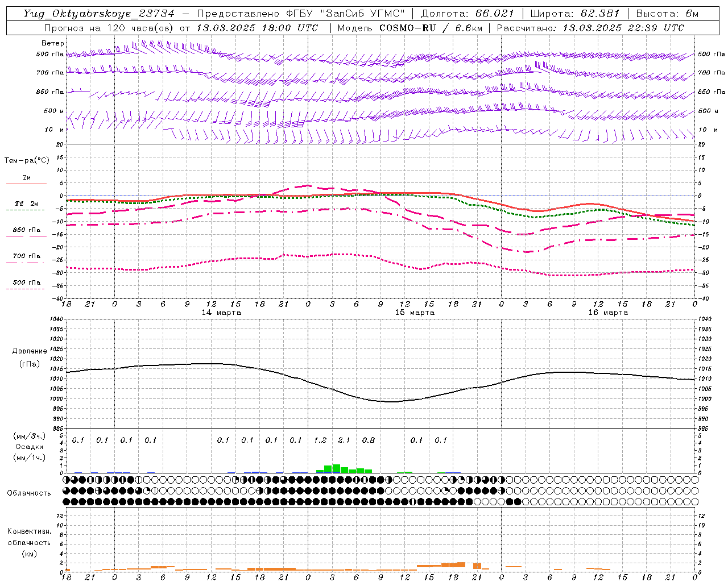
Task: Click the station title Yug_Oktyabrskoye_23734
Action: (99, 14)
